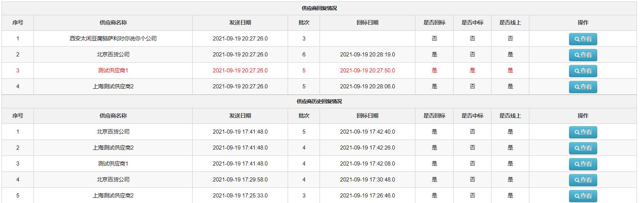Screen dimensions: 644x203
Task: Select the 供应商历史回复情况 section header
Action: click(319, 101)
